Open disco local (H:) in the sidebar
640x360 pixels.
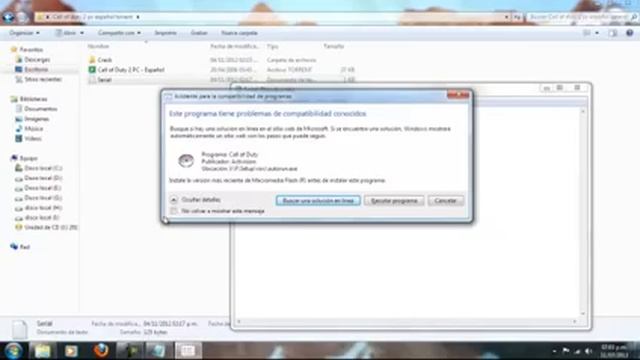tap(43, 208)
